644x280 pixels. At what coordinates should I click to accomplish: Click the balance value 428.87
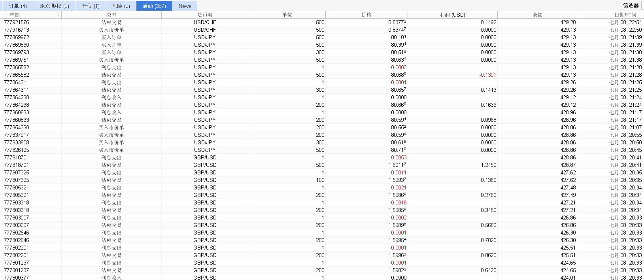(568, 165)
